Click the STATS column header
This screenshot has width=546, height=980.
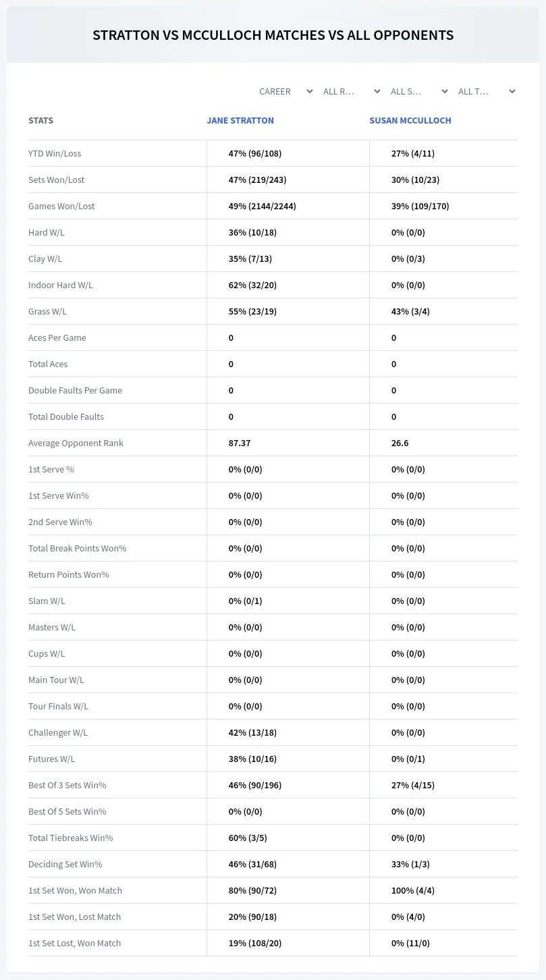pos(40,120)
